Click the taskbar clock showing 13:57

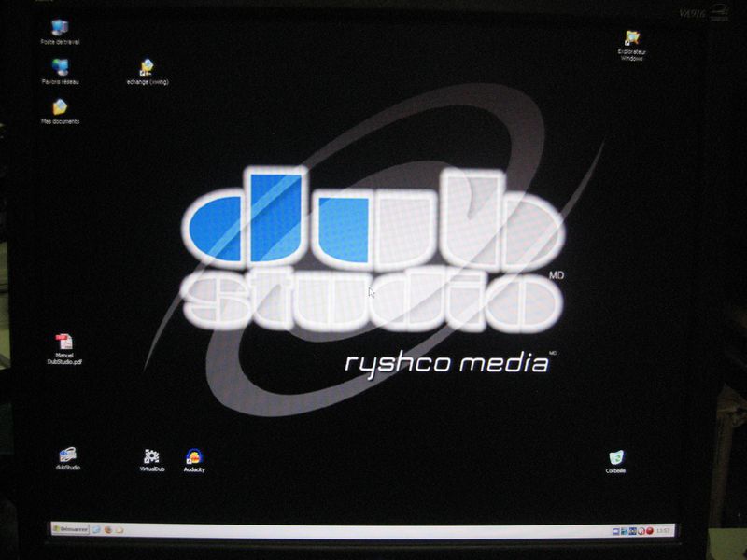pyautogui.click(x=663, y=530)
